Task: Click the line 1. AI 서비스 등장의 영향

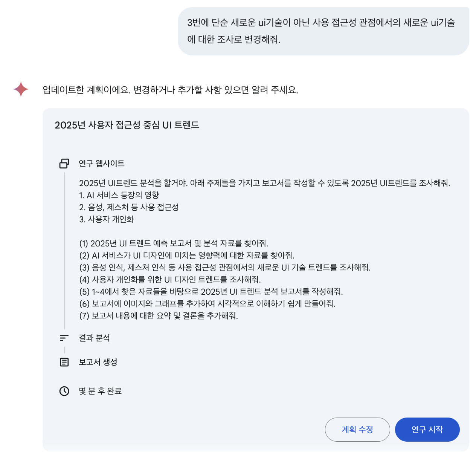Action: [119, 195]
